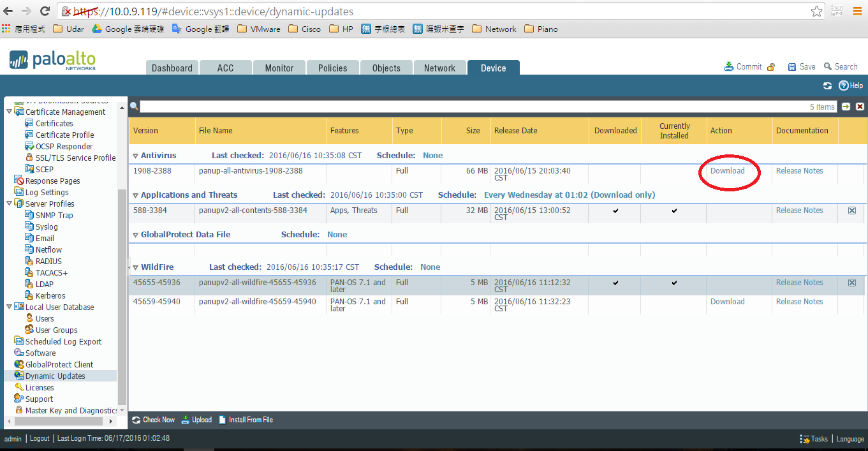Click the Save disk icon
This screenshot has width=868, height=451.
tap(791, 67)
